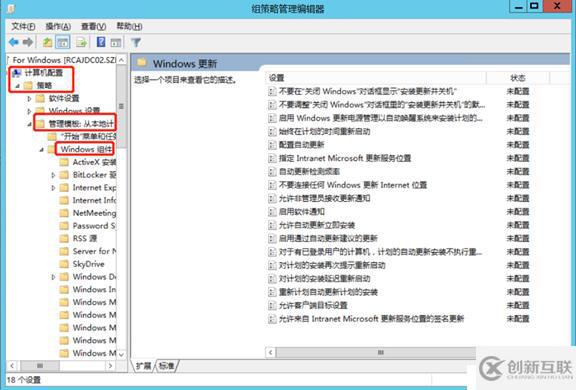Collapse the 策略 node arrow

(18, 86)
